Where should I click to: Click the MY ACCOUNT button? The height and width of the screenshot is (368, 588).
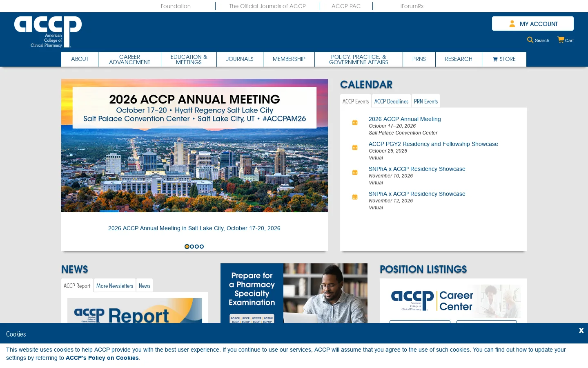533,24
